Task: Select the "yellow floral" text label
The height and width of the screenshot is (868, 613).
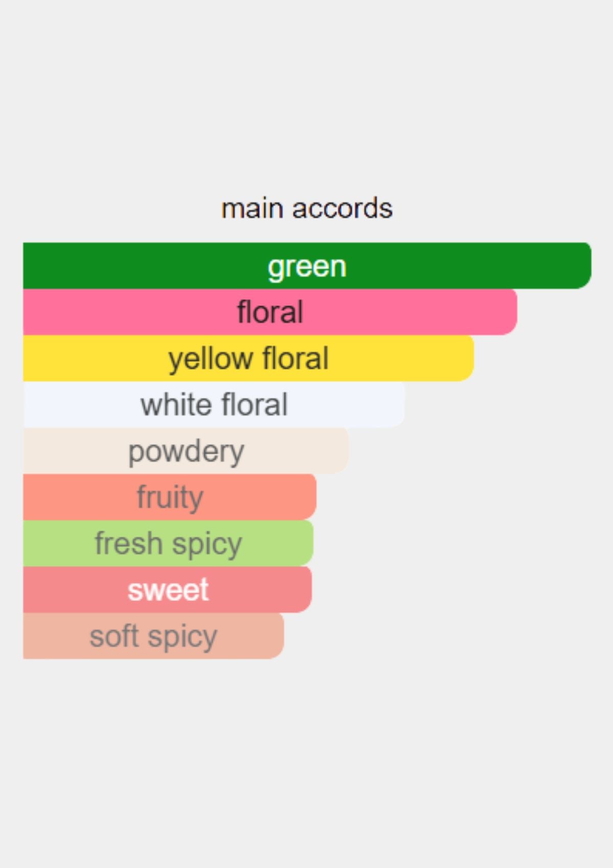Action: (248, 358)
